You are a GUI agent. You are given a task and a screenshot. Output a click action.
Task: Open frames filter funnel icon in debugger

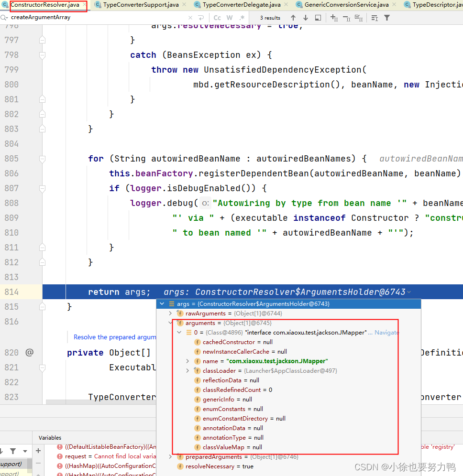13,451
